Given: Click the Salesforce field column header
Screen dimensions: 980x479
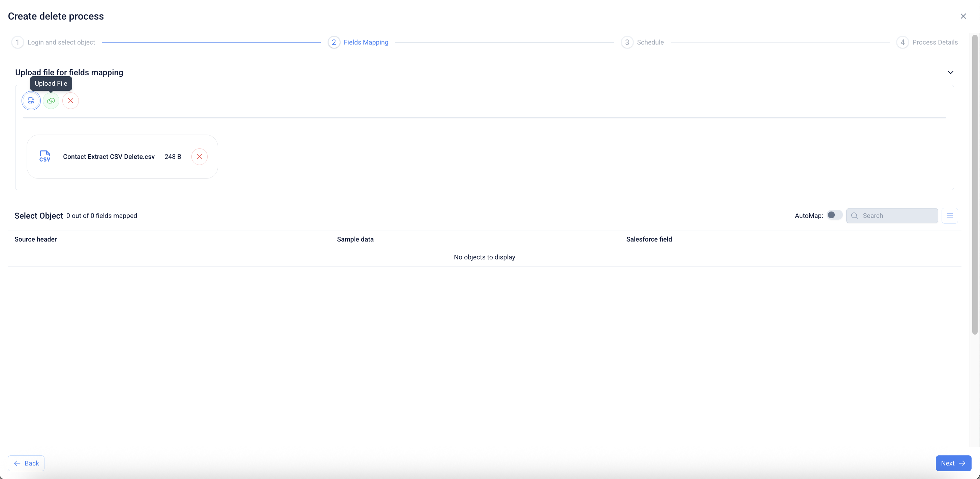Looking at the screenshot, I should pos(649,239).
